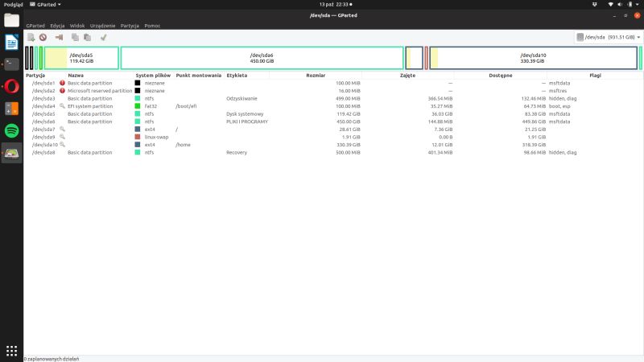644x362 pixels.
Task: Click the linux-swap red color swatch
Action: 138,137
